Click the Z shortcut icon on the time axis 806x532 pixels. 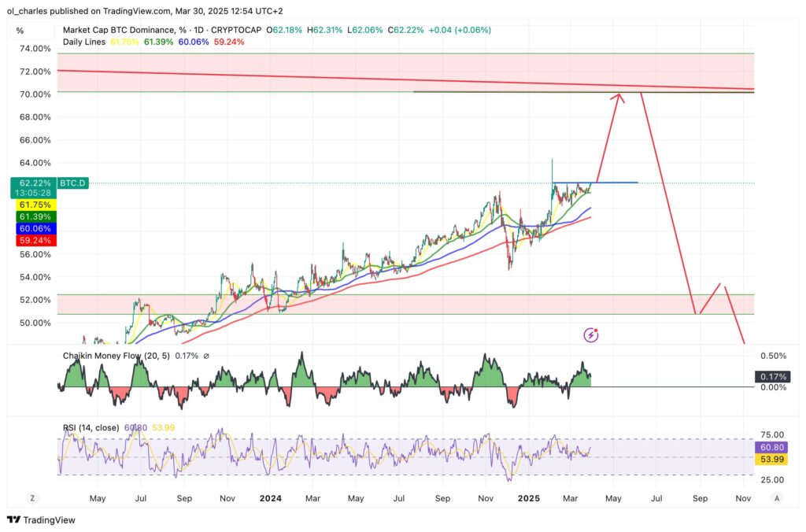pyautogui.click(x=32, y=498)
